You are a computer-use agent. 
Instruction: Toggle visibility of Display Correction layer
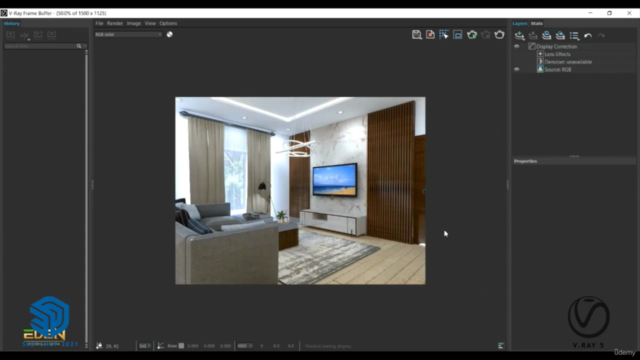[x=516, y=47]
